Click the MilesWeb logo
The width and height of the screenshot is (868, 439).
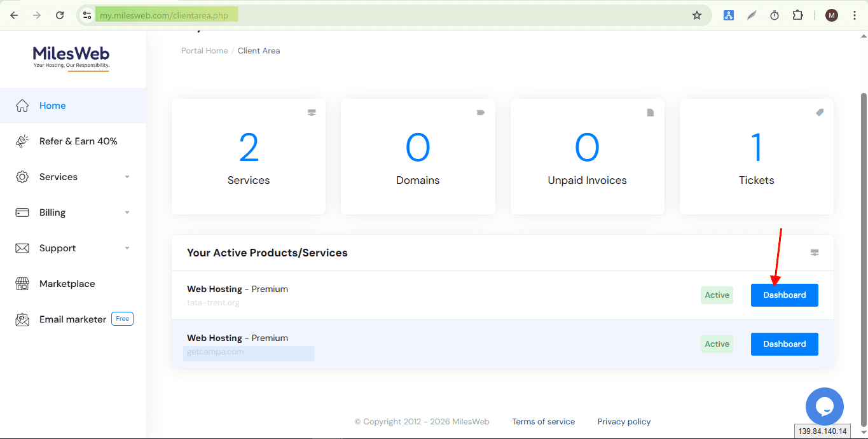(x=71, y=57)
